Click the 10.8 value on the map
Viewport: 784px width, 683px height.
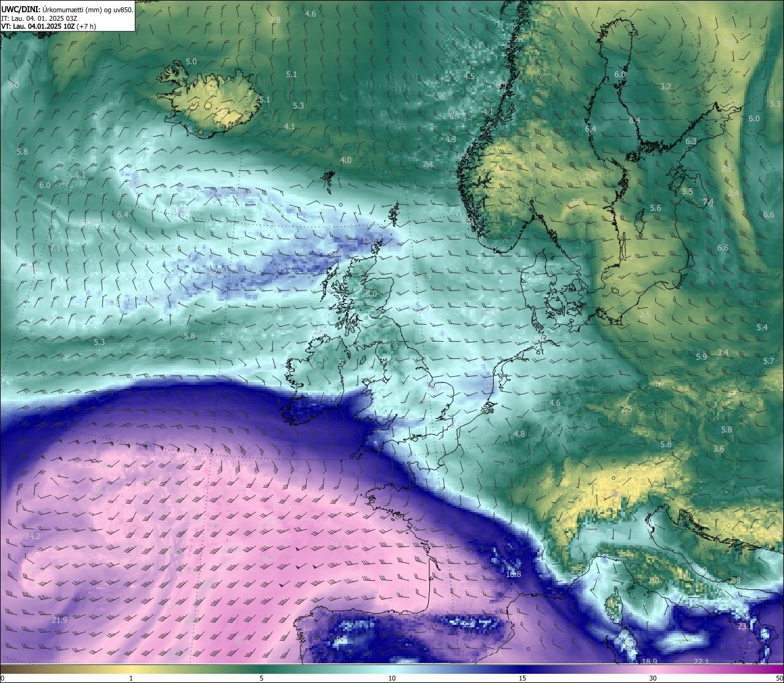click(x=514, y=575)
